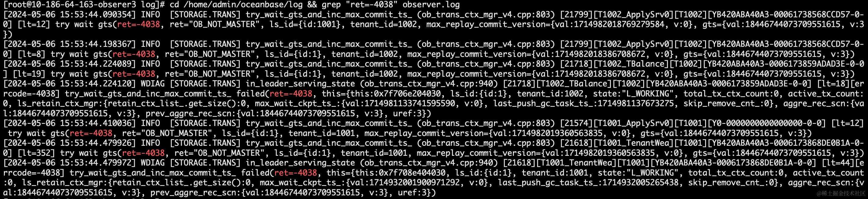Click the first WDIAG log level label
868x199 pixels.
click(x=152, y=84)
